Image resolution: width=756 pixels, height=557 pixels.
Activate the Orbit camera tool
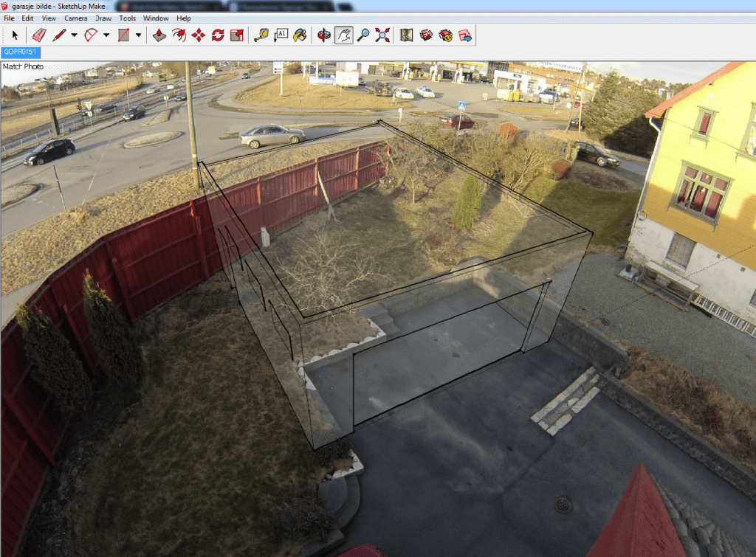tap(323, 35)
